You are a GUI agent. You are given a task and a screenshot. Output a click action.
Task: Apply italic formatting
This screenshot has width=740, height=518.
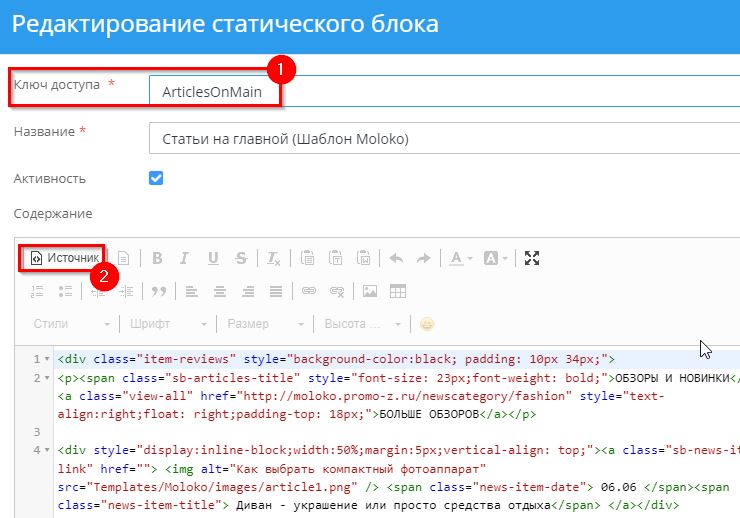point(184,258)
